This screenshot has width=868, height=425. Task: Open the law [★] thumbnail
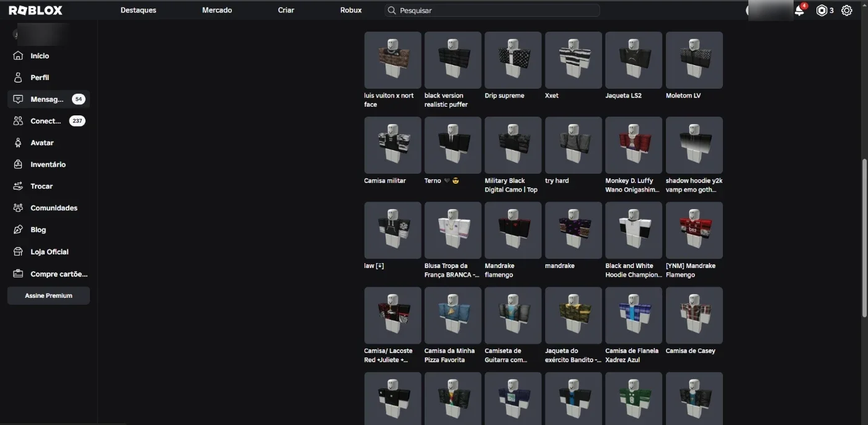click(x=393, y=230)
